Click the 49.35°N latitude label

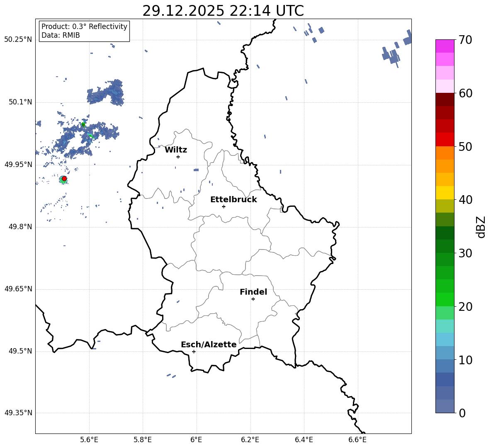pyautogui.click(x=18, y=413)
